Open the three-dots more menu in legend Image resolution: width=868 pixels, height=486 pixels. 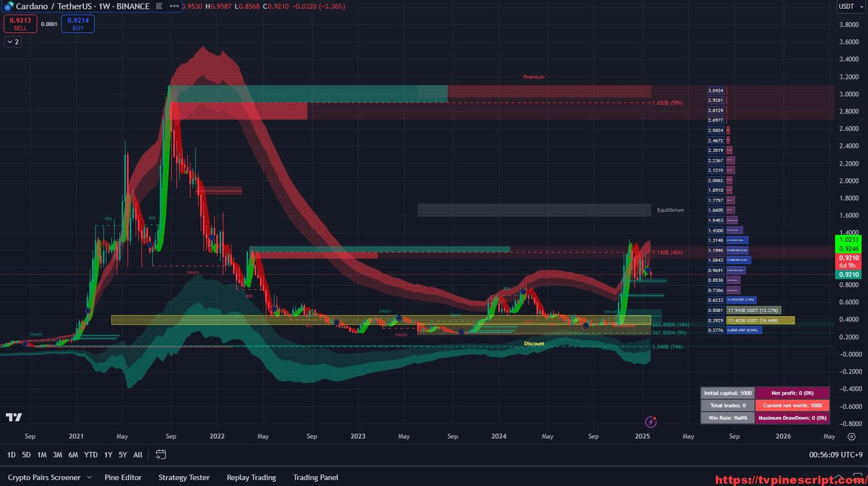pyautogui.click(x=174, y=7)
